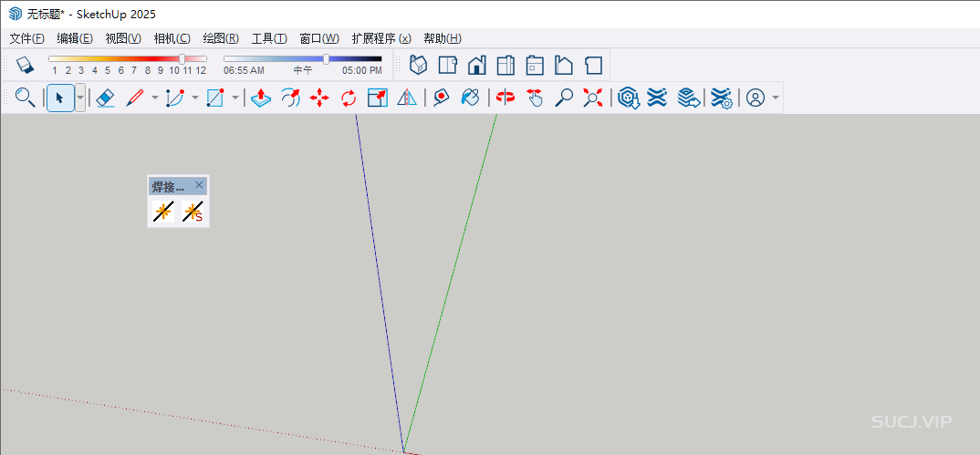Select the Arc tool

click(x=175, y=98)
